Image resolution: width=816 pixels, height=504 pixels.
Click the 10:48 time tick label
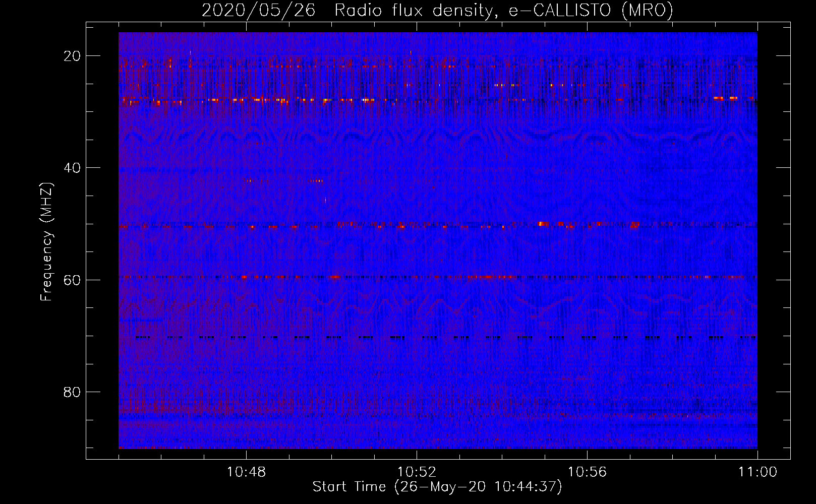point(246,472)
